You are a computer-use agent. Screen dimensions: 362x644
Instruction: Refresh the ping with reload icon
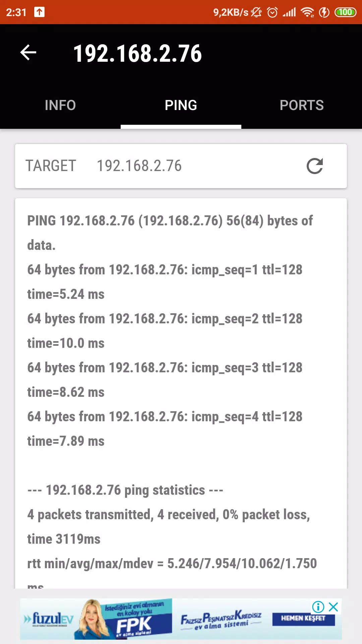click(315, 166)
